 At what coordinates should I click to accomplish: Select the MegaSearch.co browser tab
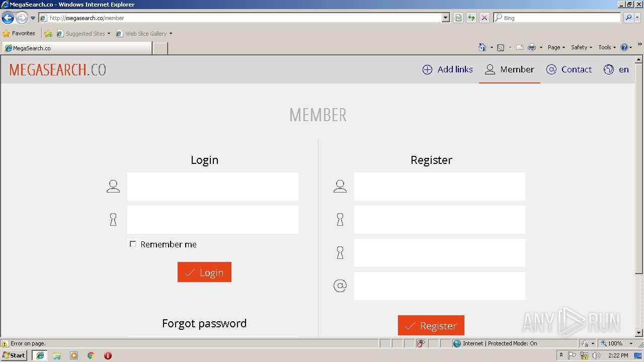[x=77, y=48]
